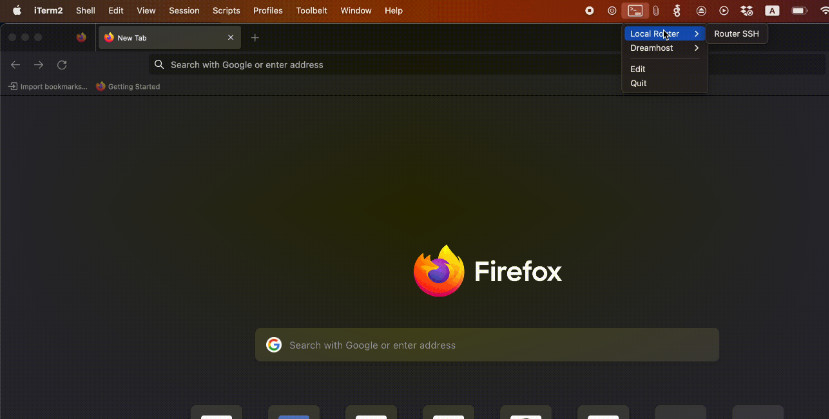829x419 pixels.
Task: Expand the Local Router submenu
Action: [x=665, y=33]
